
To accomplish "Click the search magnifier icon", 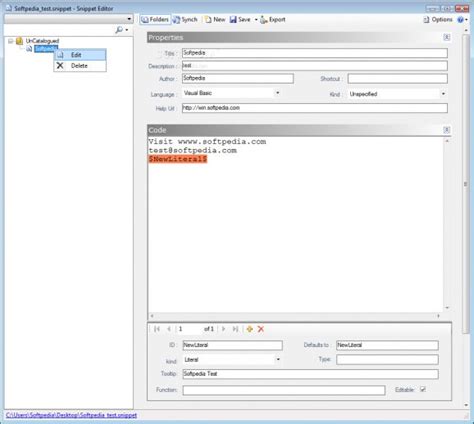I will click(119, 30).
